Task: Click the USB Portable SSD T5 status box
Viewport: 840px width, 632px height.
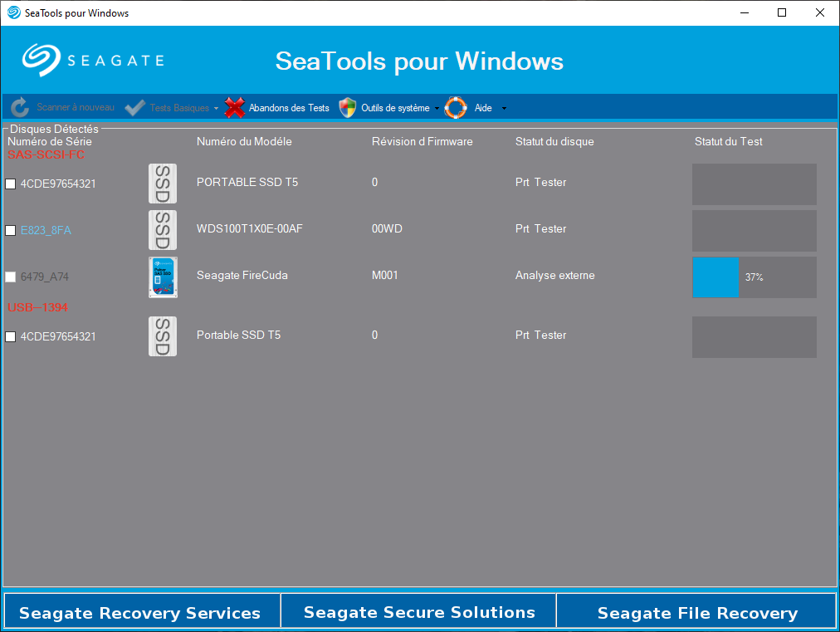Action: pyautogui.click(x=755, y=336)
